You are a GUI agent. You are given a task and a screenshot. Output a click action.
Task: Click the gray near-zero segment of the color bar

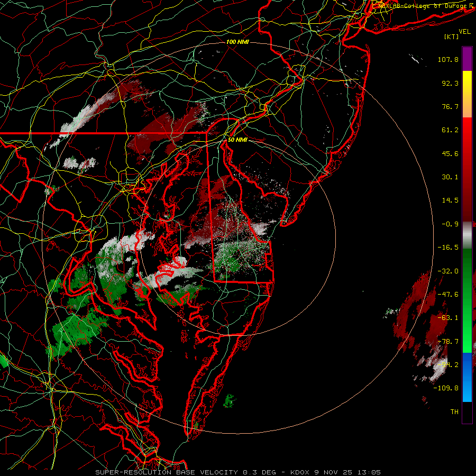tap(467, 235)
